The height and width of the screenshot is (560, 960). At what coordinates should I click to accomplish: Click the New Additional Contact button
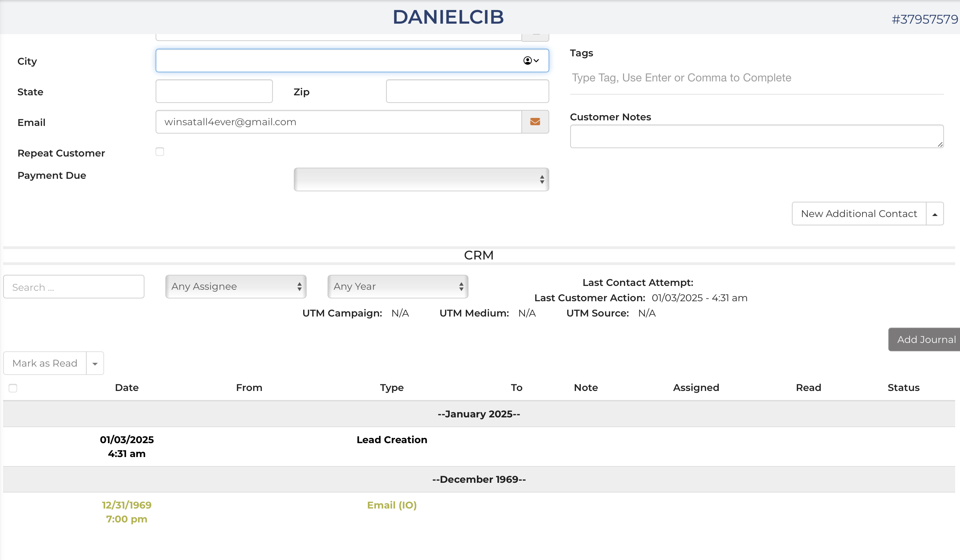[859, 214]
